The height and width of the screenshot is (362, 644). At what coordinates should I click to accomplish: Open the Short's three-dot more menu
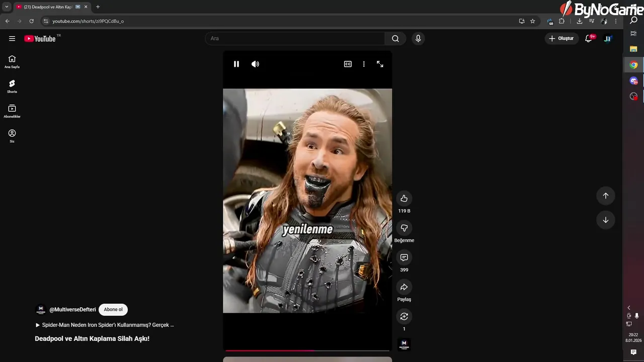364,64
